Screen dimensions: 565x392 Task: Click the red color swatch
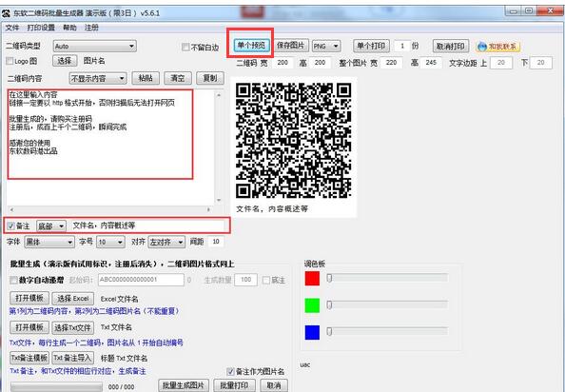pyautogui.click(x=312, y=279)
